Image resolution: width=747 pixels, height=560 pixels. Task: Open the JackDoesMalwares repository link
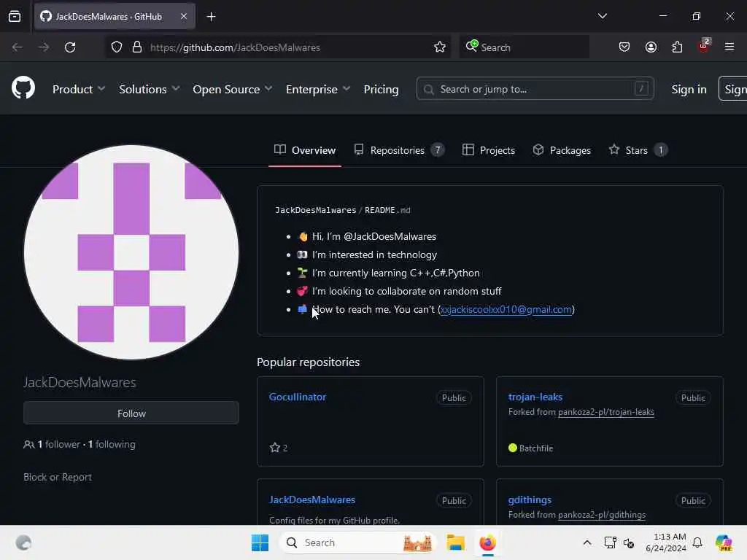click(312, 499)
